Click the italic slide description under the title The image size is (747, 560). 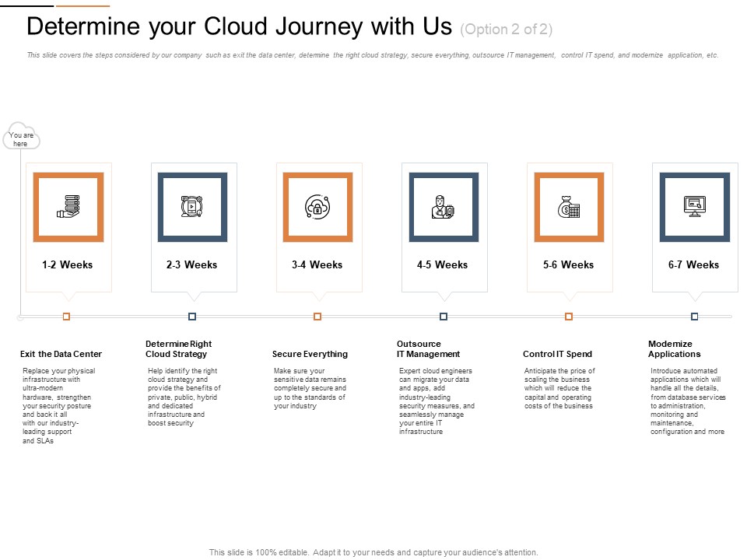(x=373, y=55)
